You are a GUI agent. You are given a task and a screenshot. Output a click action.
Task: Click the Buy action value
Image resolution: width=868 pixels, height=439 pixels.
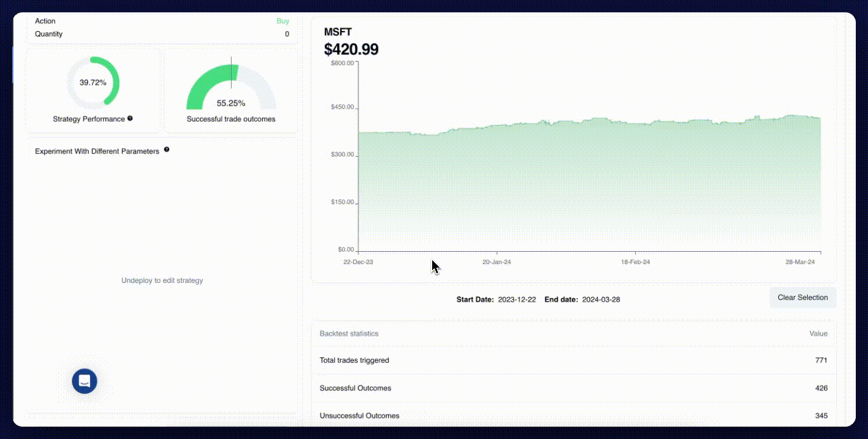pos(283,21)
